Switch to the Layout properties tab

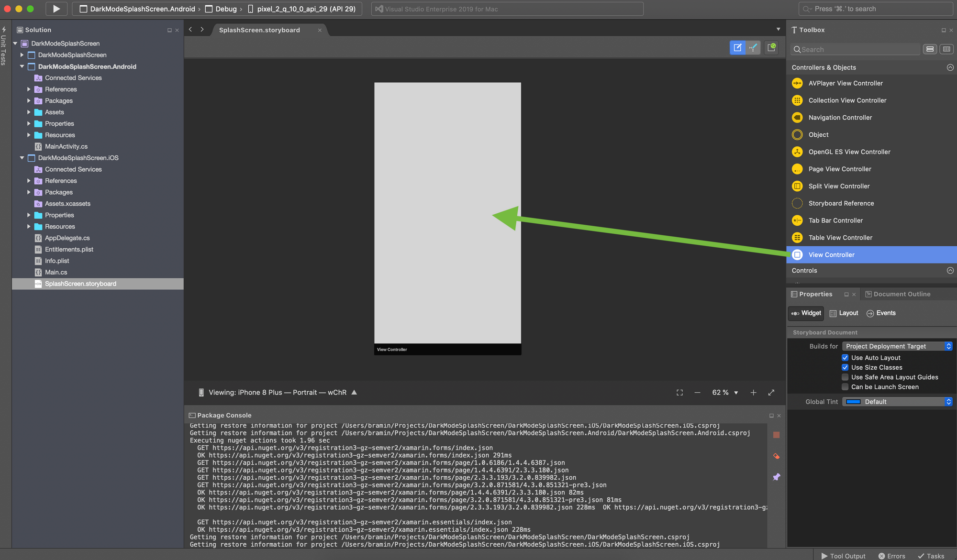844,313
